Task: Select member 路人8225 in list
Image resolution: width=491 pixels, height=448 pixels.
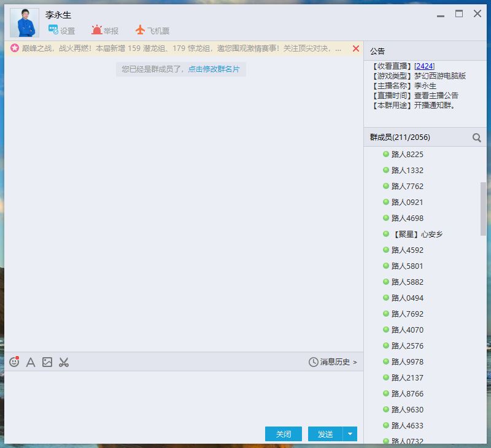Action: [x=408, y=154]
